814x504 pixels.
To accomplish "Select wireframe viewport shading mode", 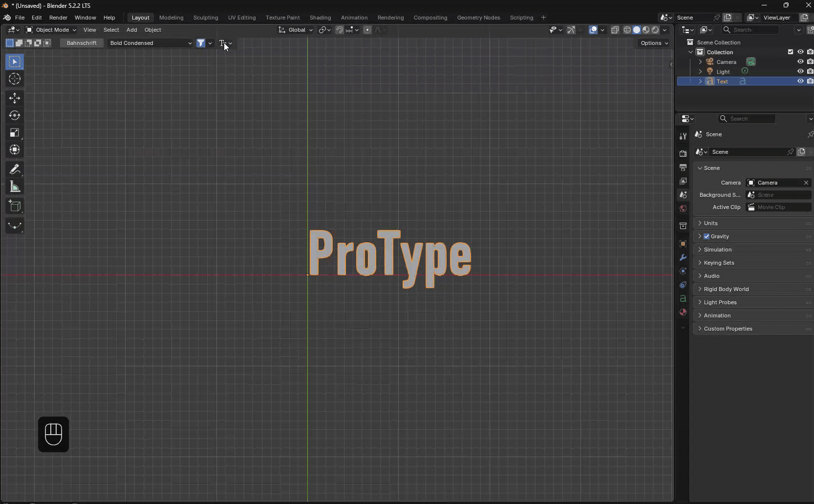I will 627,30.
